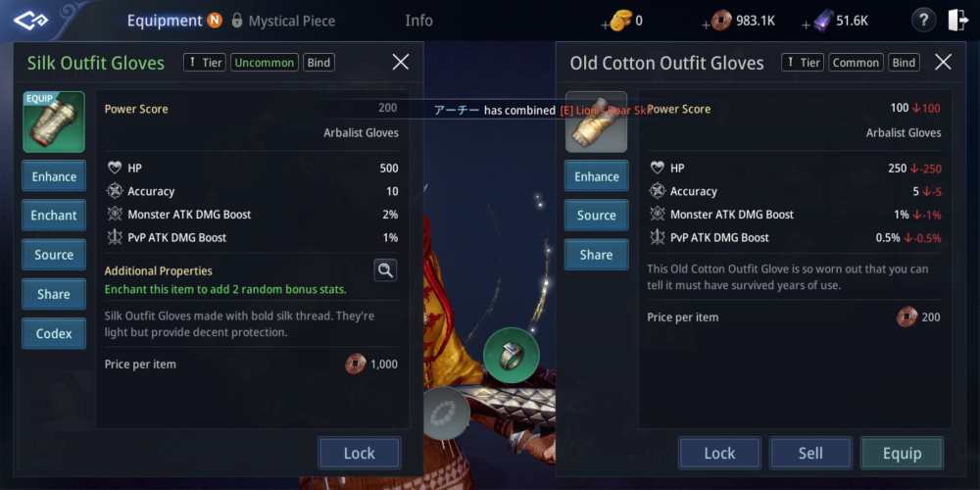This screenshot has width=980, height=490.
Task: Click the back arrow logo icon
Action: 31,22
